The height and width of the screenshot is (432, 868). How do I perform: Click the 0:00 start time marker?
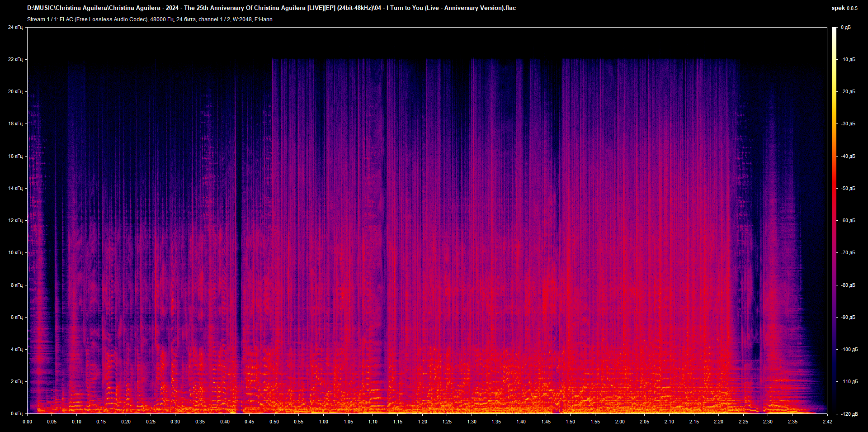[x=28, y=422]
